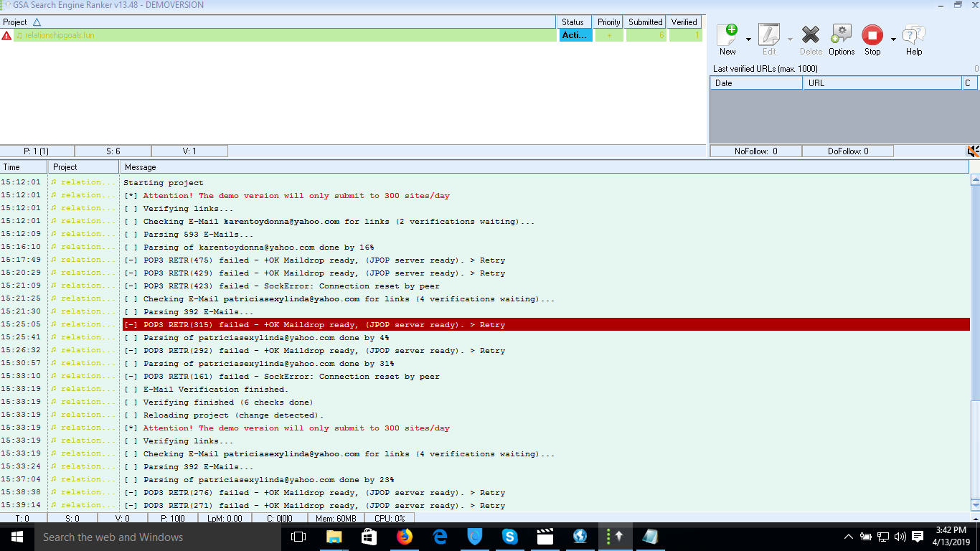This screenshot has height=551, width=980.
Task: Open the Windows Start menu
Action: pyautogui.click(x=17, y=537)
